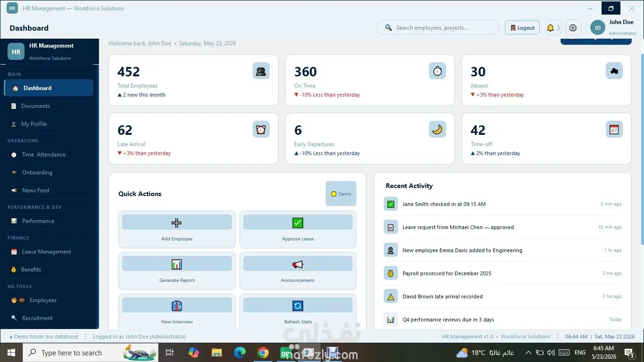Click the Logout button

[x=522, y=28]
